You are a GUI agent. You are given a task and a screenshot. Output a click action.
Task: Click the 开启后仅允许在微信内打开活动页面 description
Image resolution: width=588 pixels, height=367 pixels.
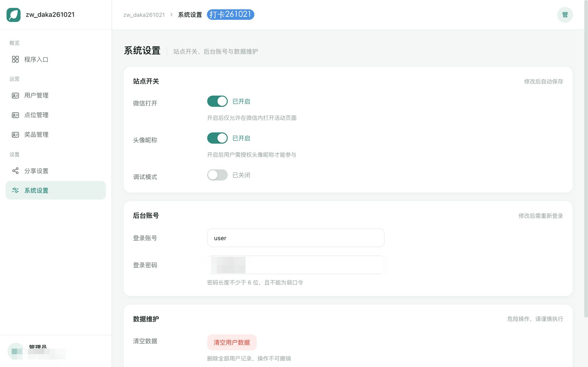pyautogui.click(x=252, y=118)
